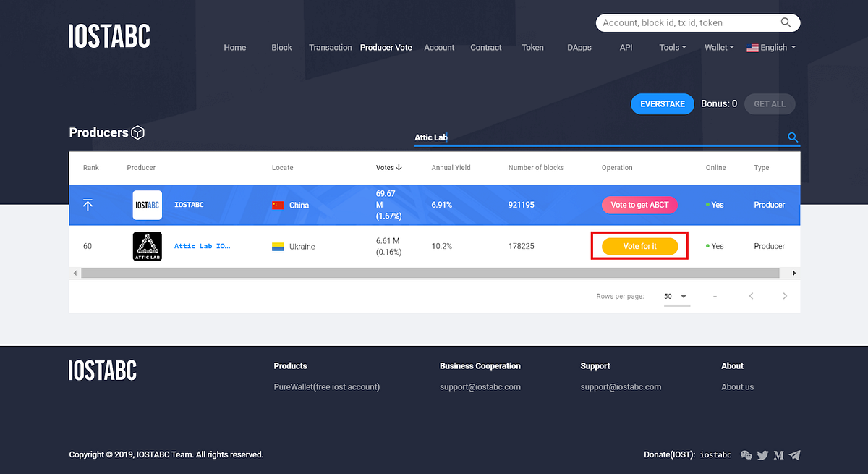The image size is (868, 474).
Task: Click the search magnifier icon in top bar
Action: pos(786,22)
